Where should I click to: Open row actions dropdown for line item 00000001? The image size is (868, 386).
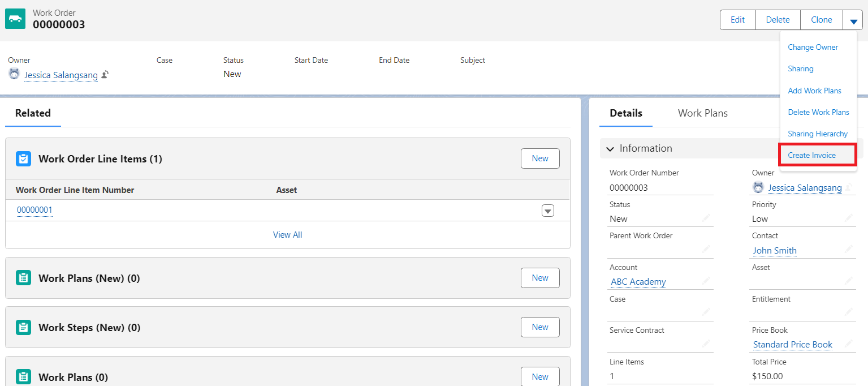(547, 211)
